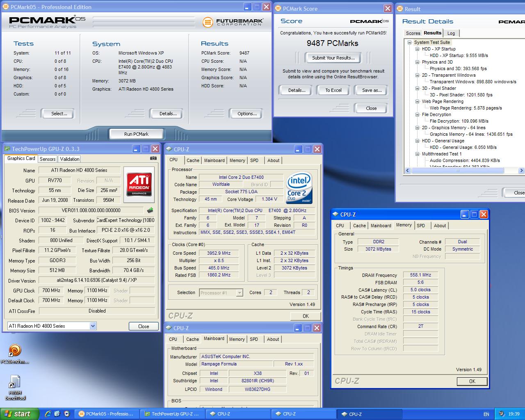Open About tab in processor CPU-Z window
This screenshot has height=420, width=525.
click(274, 160)
